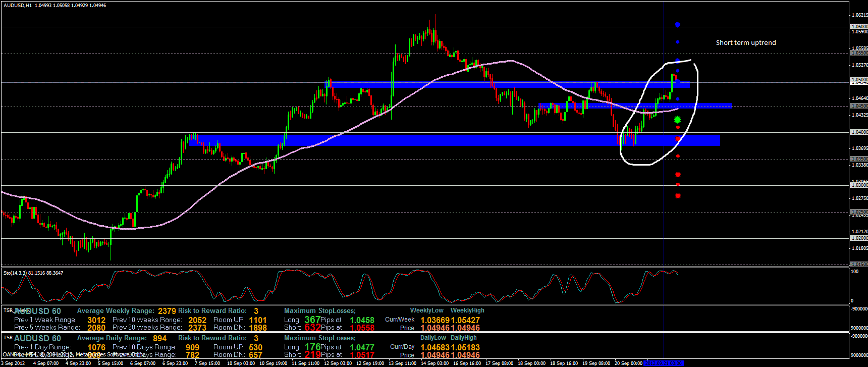
Task: Select the bottommost red dot marker
Action: point(678,196)
